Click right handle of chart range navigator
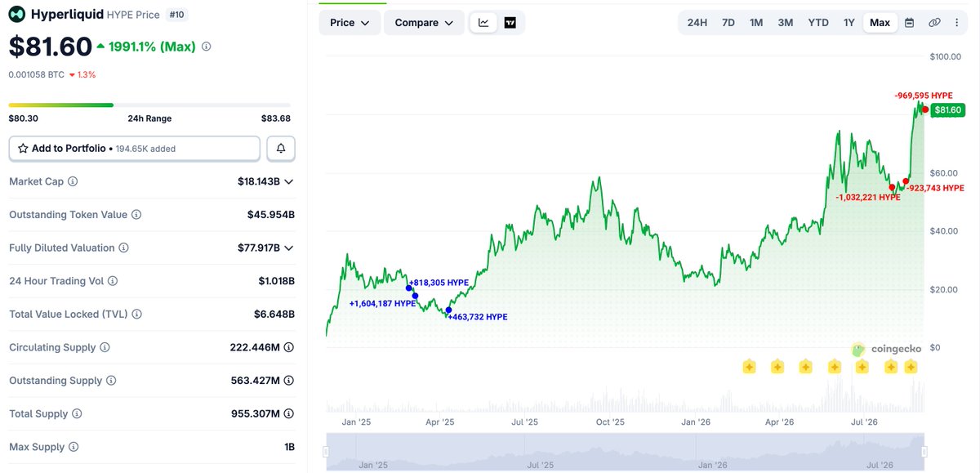The width and height of the screenshot is (980, 473). (924, 452)
